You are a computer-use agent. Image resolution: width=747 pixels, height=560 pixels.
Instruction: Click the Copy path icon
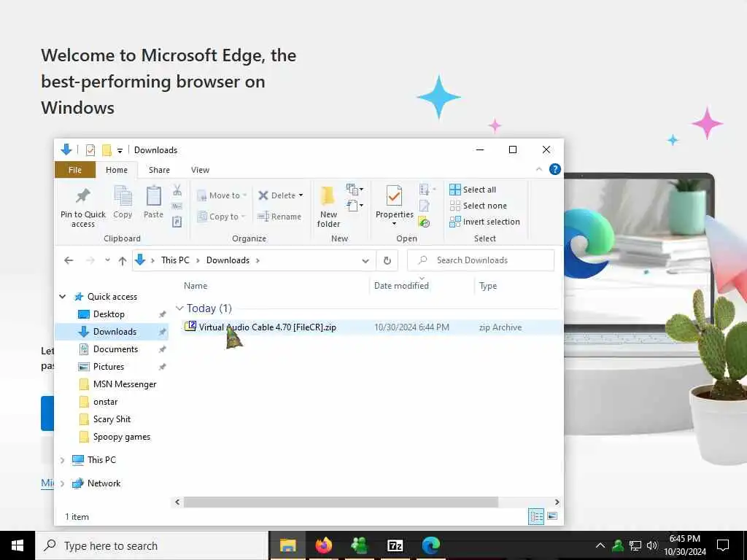pyautogui.click(x=177, y=206)
